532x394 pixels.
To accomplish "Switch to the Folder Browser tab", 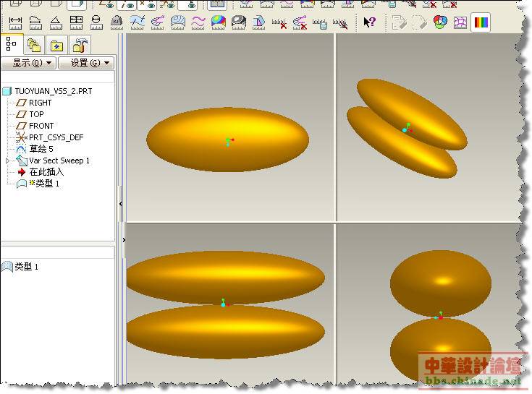I will point(34,45).
